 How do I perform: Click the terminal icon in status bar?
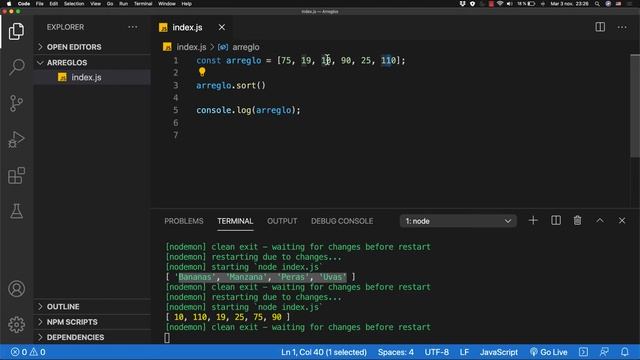coord(583,352)
